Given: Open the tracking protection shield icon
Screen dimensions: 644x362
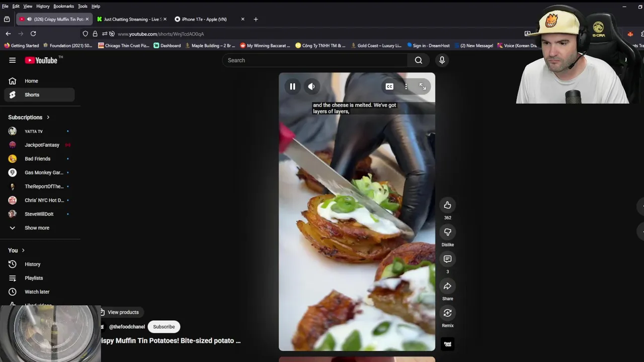Looking at the screenshot, I should coord(86,34).
